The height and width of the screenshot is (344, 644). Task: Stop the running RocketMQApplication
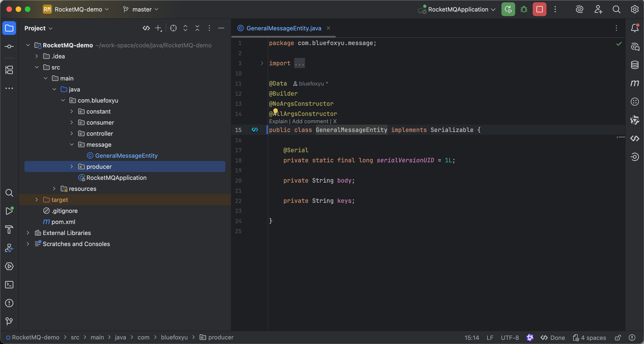click(x=539, y=9)
